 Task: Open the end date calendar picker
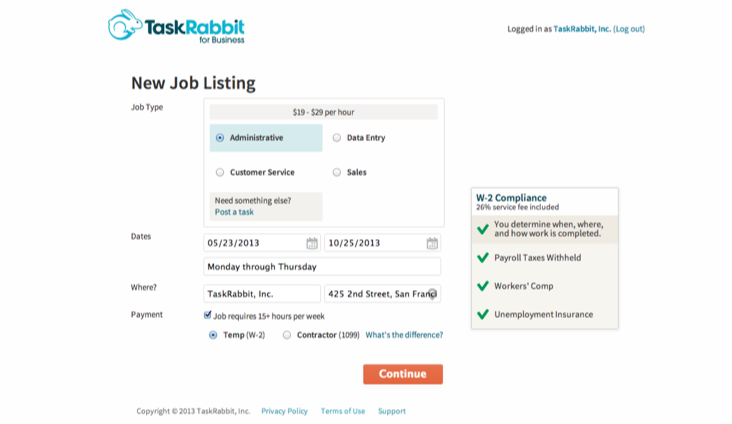tap(432, 243)
